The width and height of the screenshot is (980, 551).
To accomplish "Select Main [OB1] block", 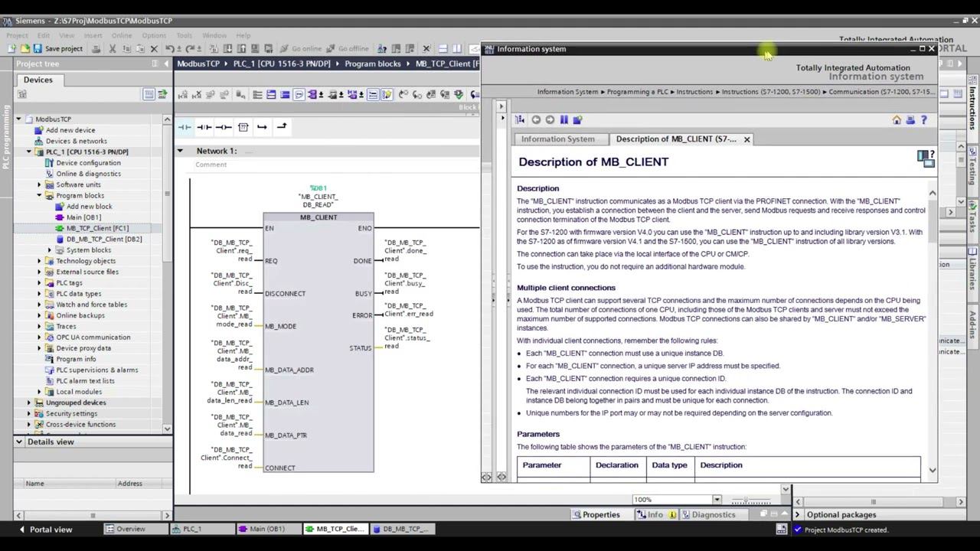I will tap(83, 217).
